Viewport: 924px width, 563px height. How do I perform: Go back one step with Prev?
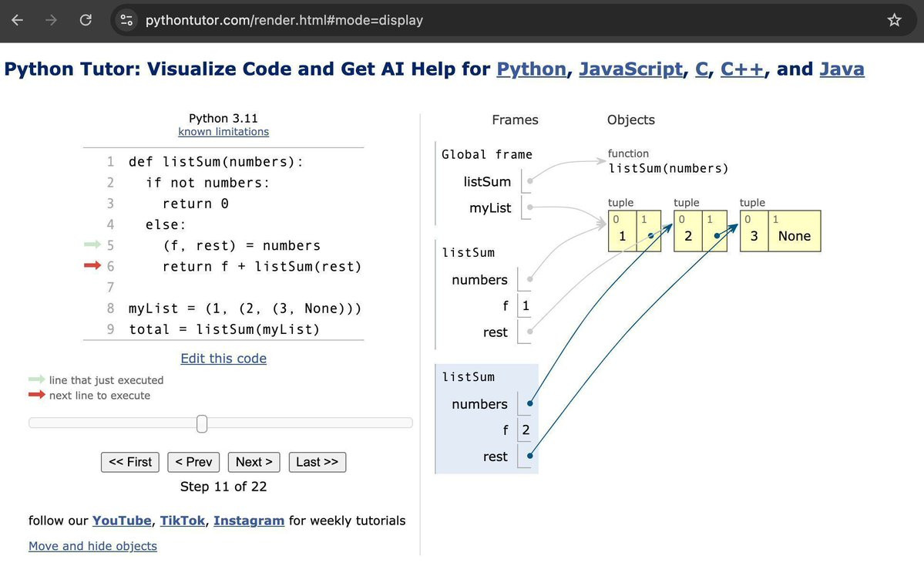coord(193,462)
